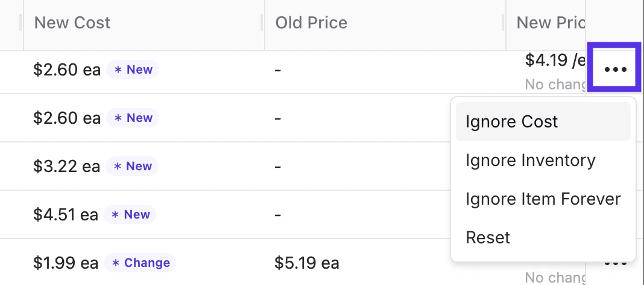Select the $3.22 ea cost cell
This screenshot has width=644, height=285.
[66, 166]
